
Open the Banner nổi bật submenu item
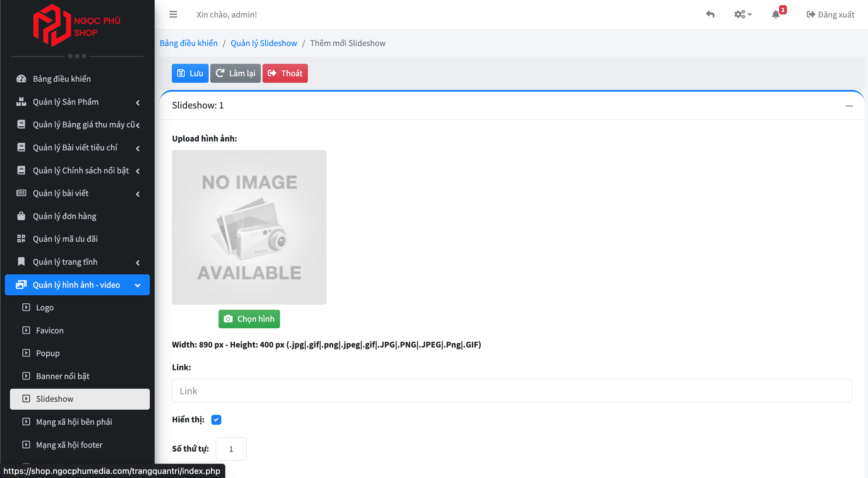coord(63,376)
